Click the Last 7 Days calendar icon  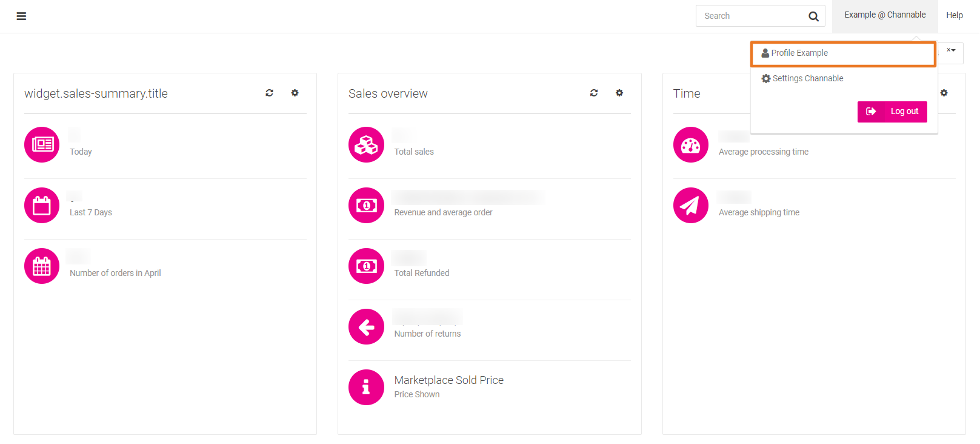(42, 205)
